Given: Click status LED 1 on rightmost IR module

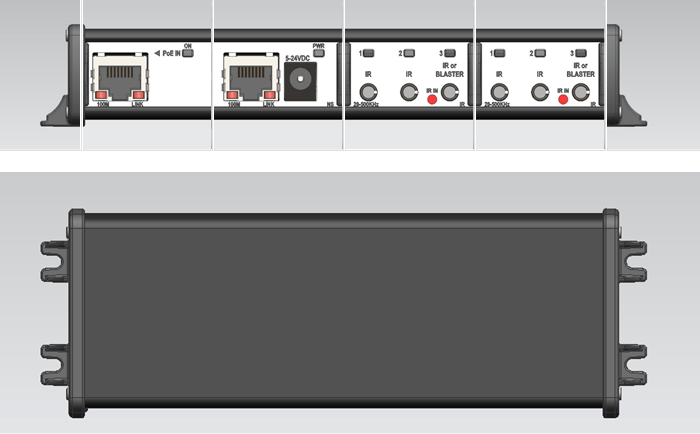Looking at the screenshot, I should [500, 53].
